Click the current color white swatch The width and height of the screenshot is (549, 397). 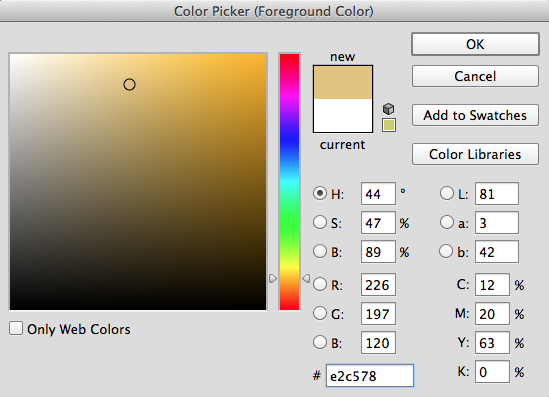click(343, 116)
